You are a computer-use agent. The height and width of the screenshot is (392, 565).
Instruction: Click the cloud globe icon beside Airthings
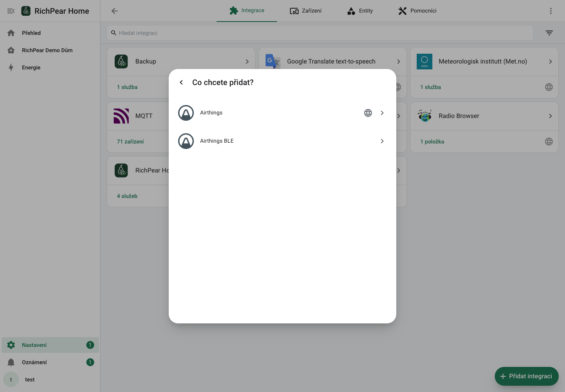[368, 113]
